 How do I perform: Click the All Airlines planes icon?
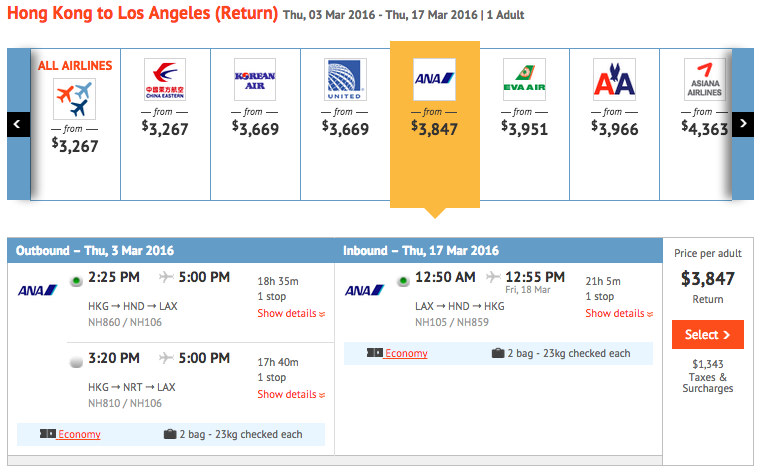[x=74, y=99]
